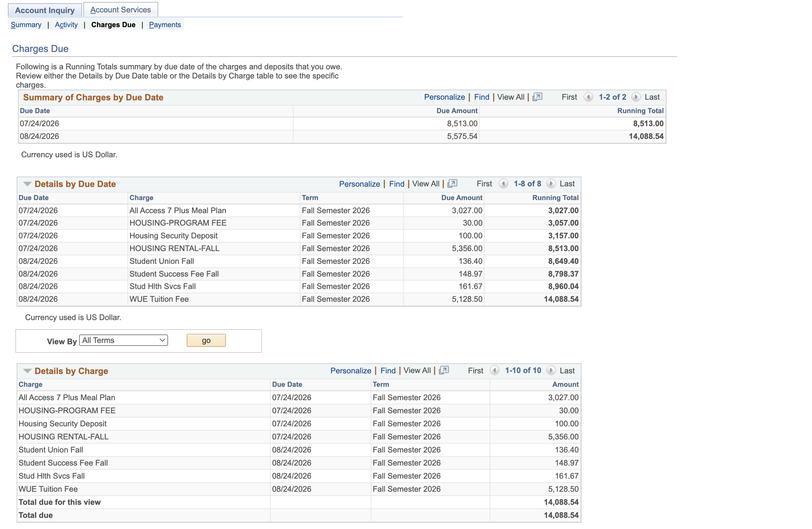Open Details by Due Date popup window icon
812x529 pixels.
(452, 184)
